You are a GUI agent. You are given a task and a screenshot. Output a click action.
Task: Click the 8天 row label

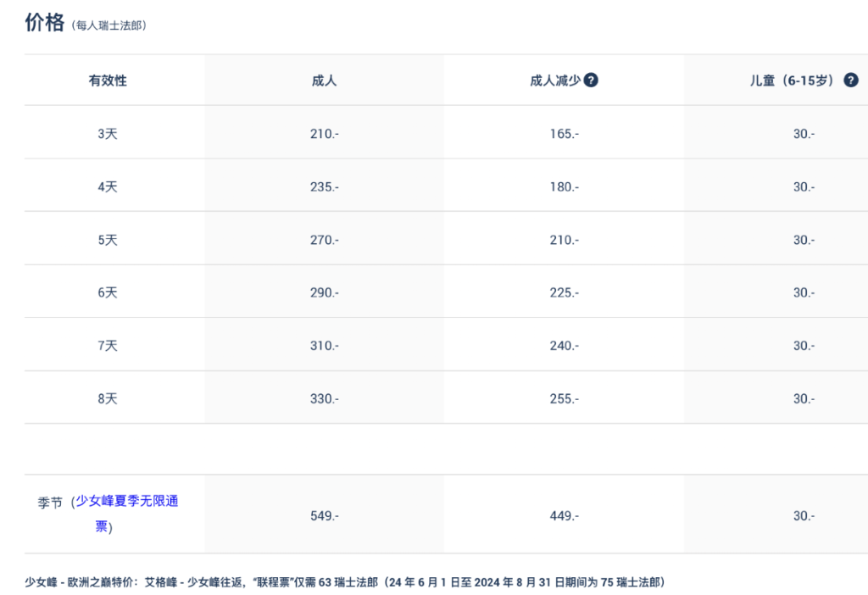[x=108, y=399]
